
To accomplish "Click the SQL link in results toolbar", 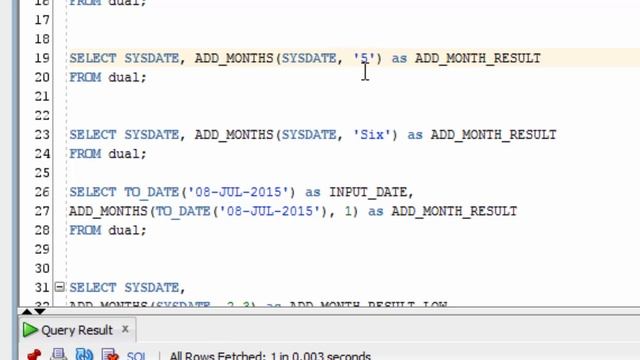I will pos(136,356).
